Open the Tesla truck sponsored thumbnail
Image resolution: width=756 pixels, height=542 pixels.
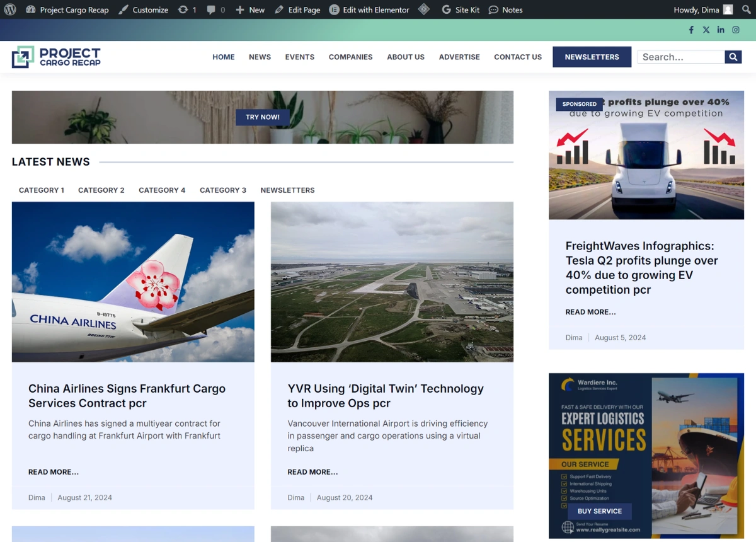click(646, 155)
